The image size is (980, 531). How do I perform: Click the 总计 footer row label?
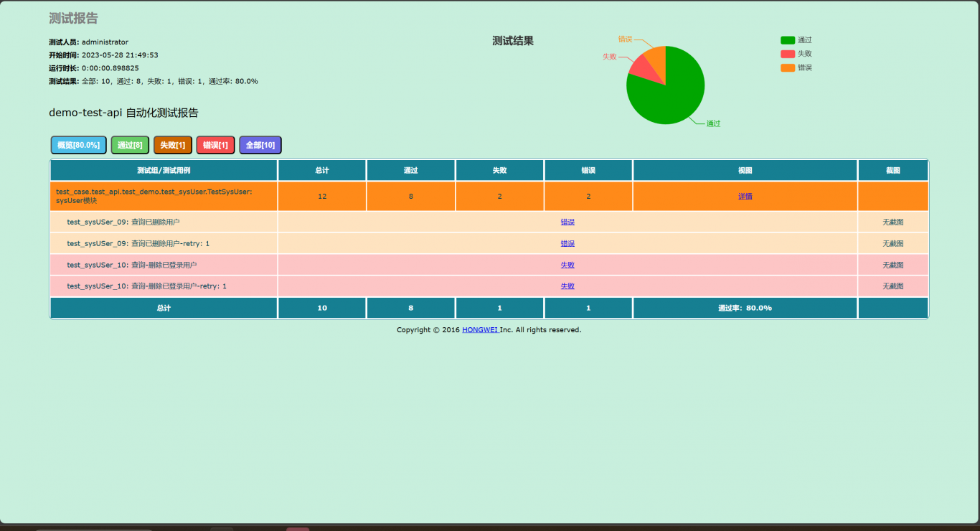[x=164, y=308]
